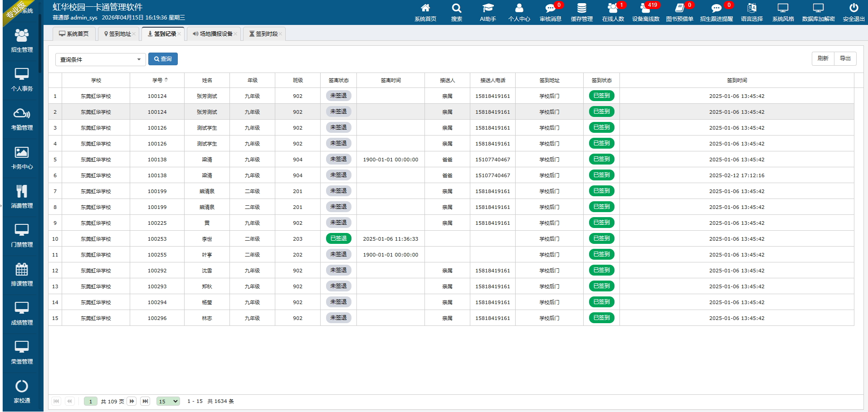Click the 导出 export button
The height and width of the screenshot is (412, 868).
(x=845, y=58)
